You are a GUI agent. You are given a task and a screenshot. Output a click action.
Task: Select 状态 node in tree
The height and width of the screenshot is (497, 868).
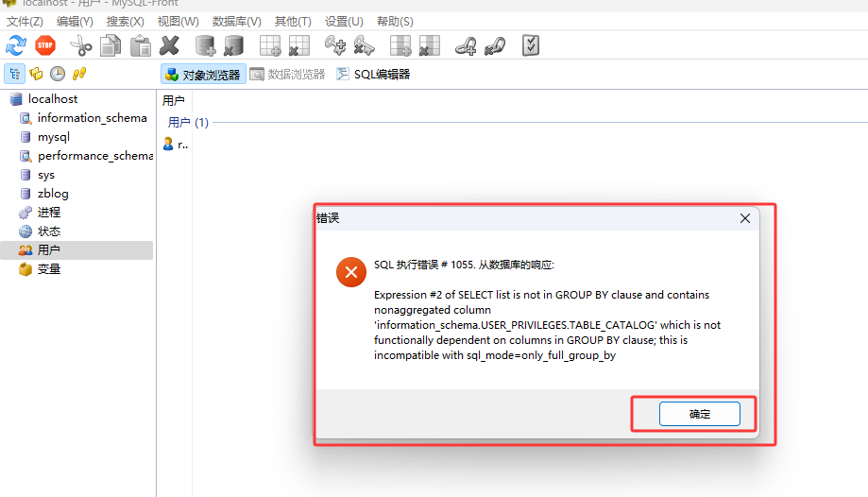[x=49, y=231]
